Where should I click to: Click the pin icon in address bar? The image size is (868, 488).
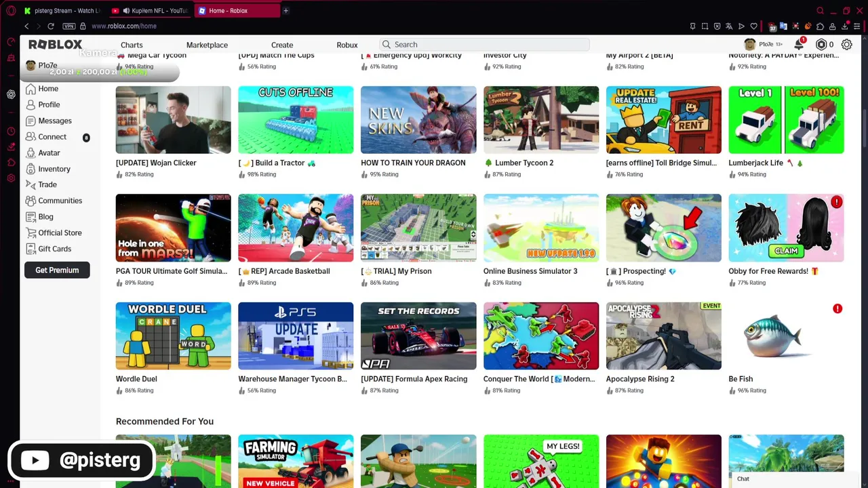(692, 26)
